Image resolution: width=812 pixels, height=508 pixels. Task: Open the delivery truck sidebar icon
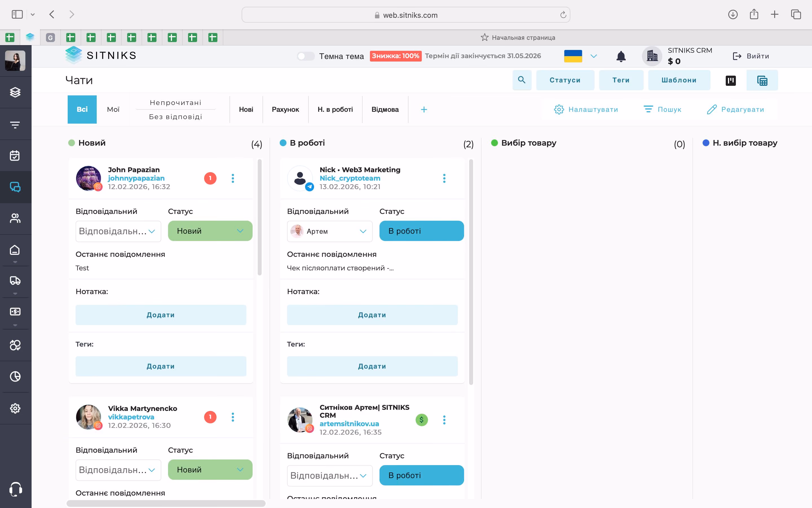point(15,281)
